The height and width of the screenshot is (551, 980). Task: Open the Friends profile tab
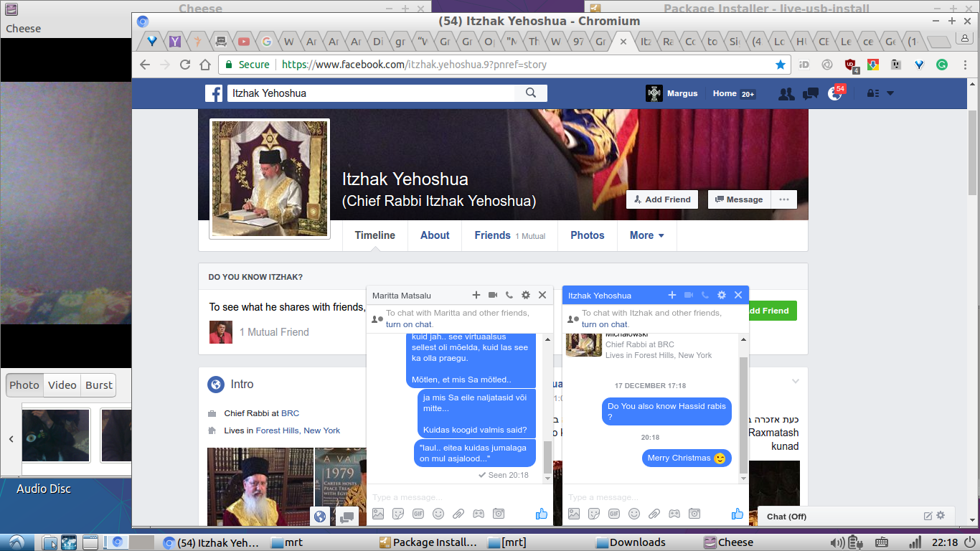[x=510, y=235]
